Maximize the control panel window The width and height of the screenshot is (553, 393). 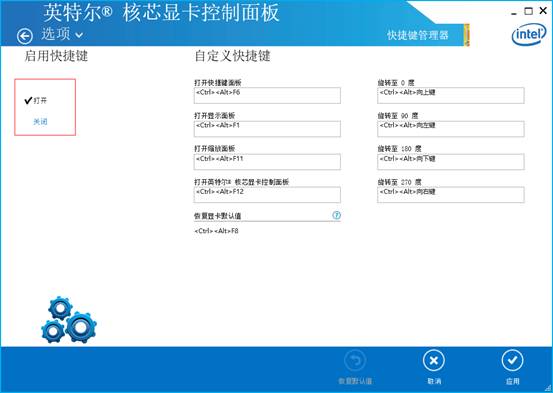[528, 11]
